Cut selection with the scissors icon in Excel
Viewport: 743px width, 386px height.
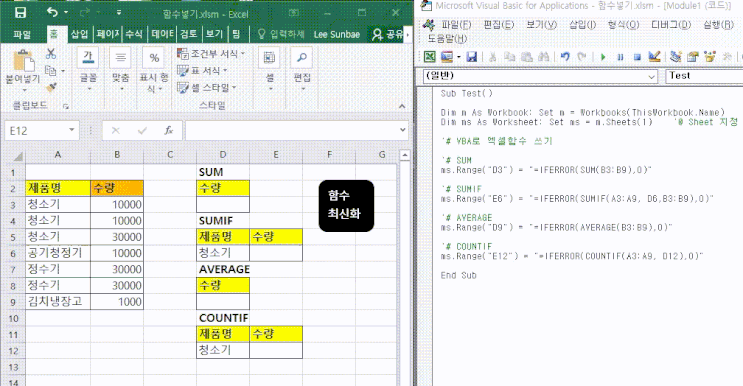click(x=51, y=54)
